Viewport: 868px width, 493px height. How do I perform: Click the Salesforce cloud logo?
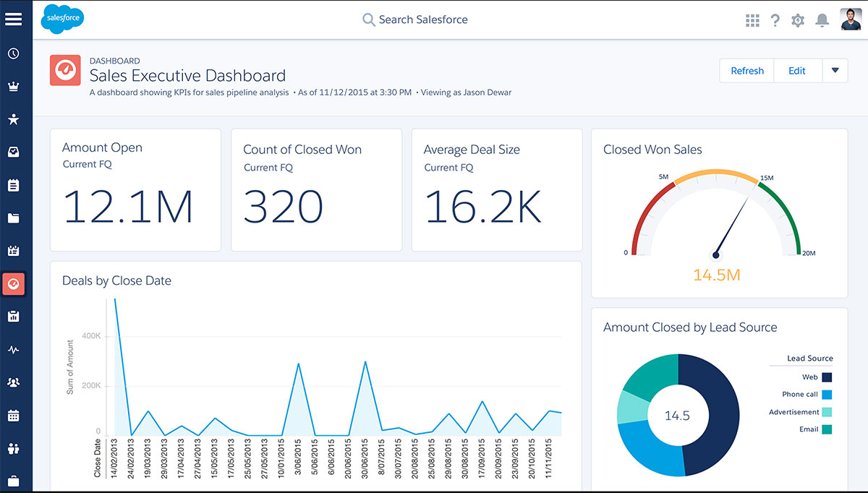[62, 20]
